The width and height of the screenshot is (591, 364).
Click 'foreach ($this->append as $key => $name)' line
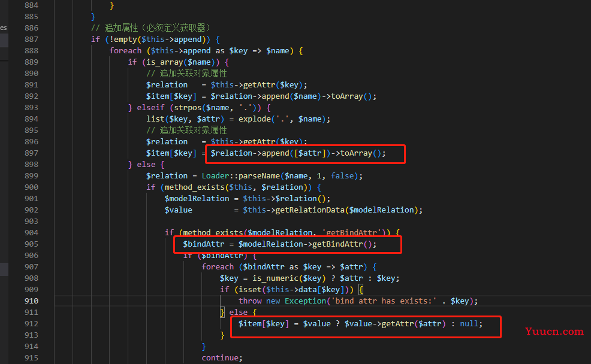click(x=206, y=51)
